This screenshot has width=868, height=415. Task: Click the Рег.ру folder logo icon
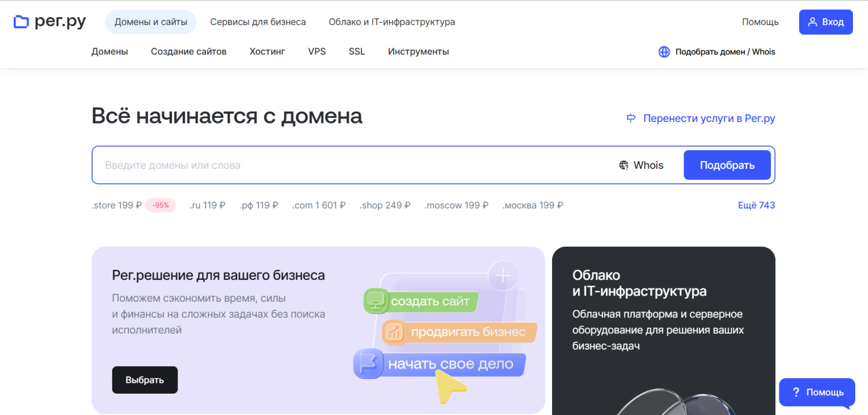(x=21, y=22)
